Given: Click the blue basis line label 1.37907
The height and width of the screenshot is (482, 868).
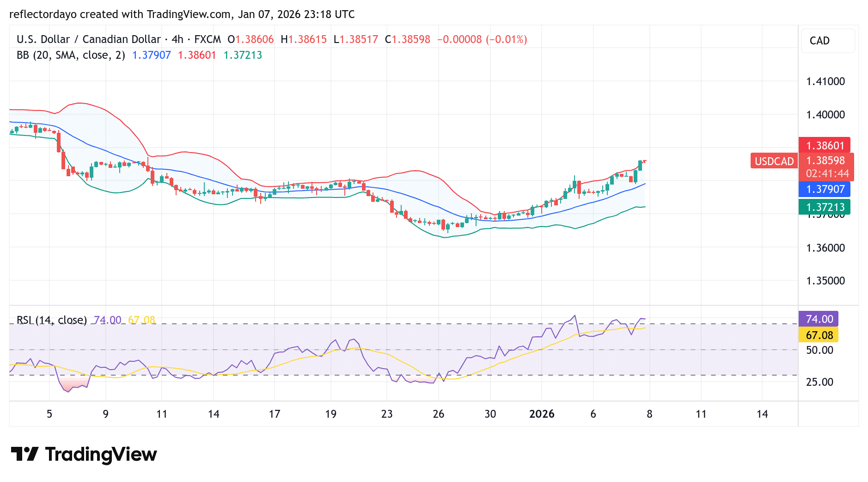Looking at the screenshot, I should (825, 189).
